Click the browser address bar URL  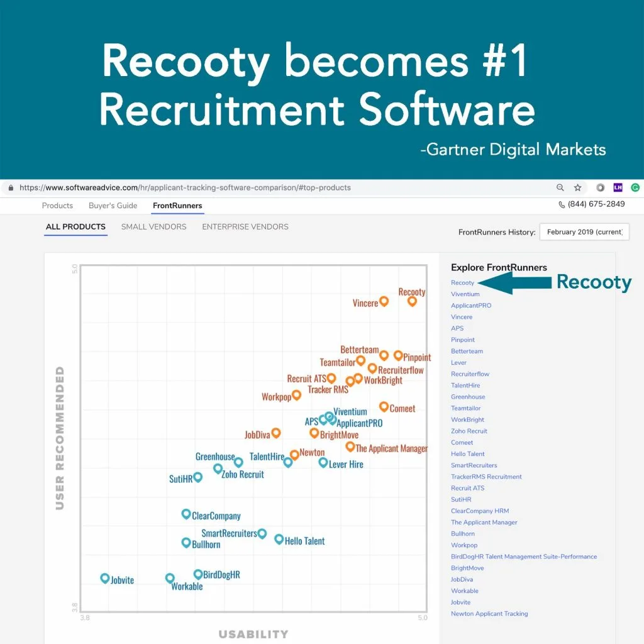[x=186, y=187]
